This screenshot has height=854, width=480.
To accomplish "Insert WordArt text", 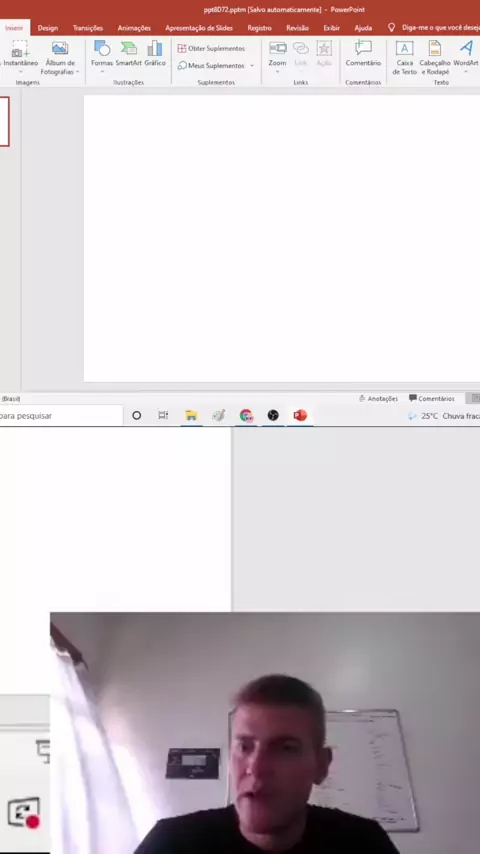I will tap(466, 53).
